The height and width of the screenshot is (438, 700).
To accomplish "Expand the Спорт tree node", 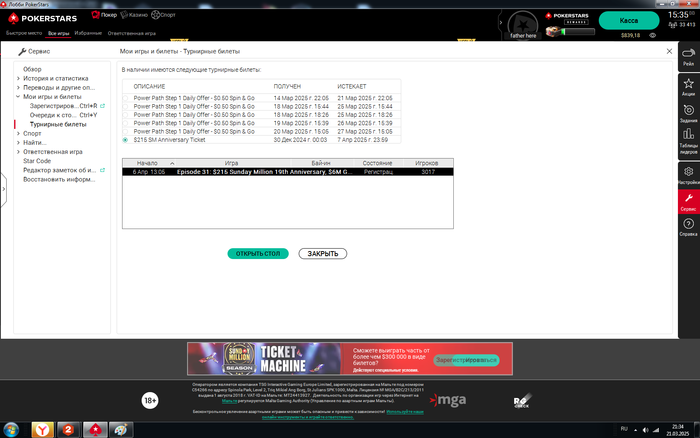I will point(18,133).
